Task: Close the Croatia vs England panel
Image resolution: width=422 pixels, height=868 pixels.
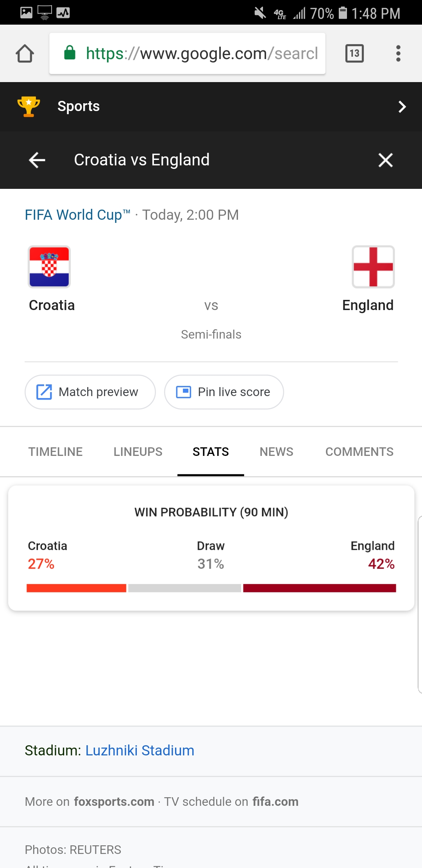Action: tap(385, 160)
